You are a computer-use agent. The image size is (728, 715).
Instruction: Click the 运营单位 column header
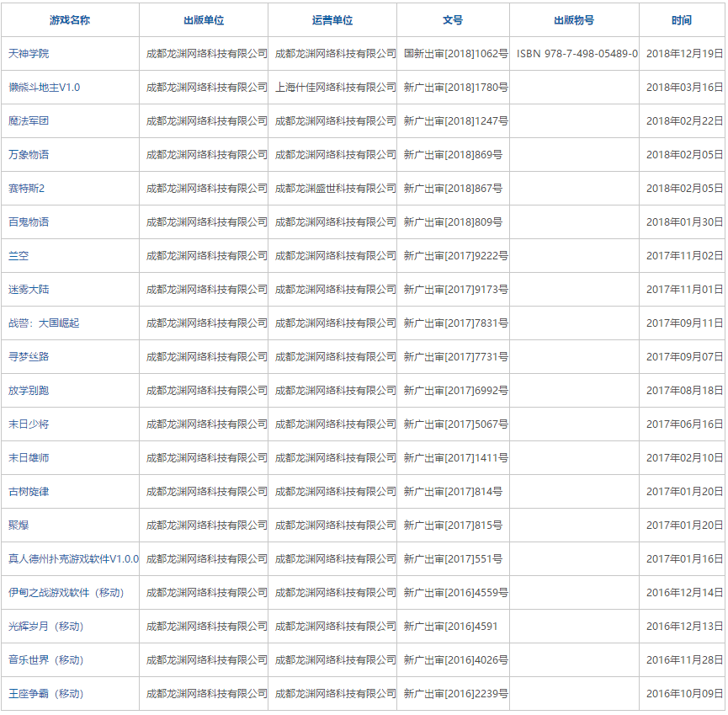pos(332,20)
